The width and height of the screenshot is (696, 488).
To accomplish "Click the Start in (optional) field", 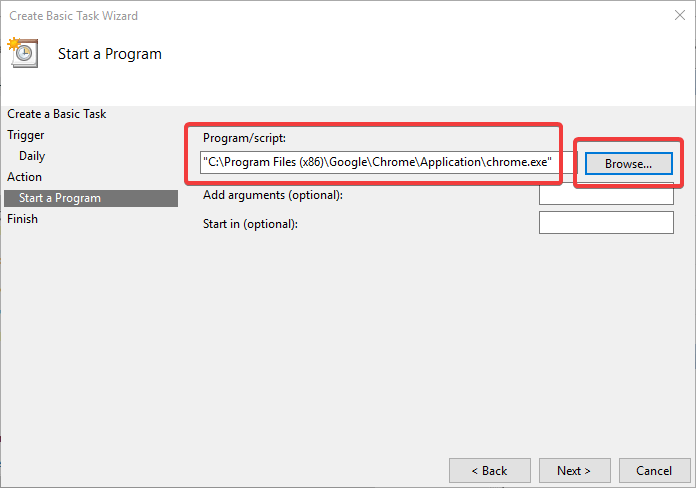I will coord(606,222).
